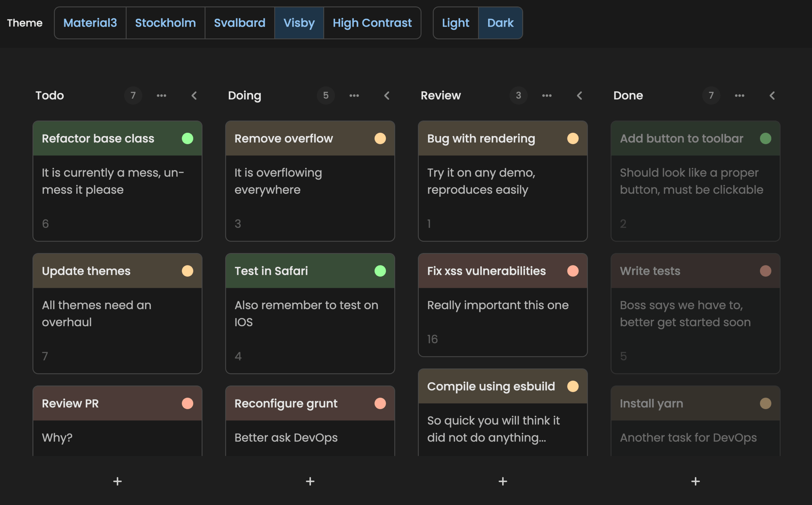Click plus icon under Review column
This screenshot has height=505, width=812.
click(502, 481)
